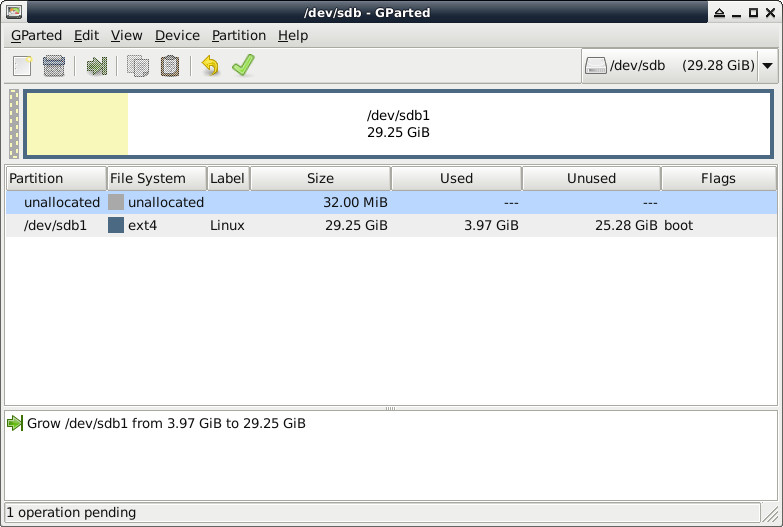Click the Label column header
This screenshot has width=783, height=527.
[228, 178]
